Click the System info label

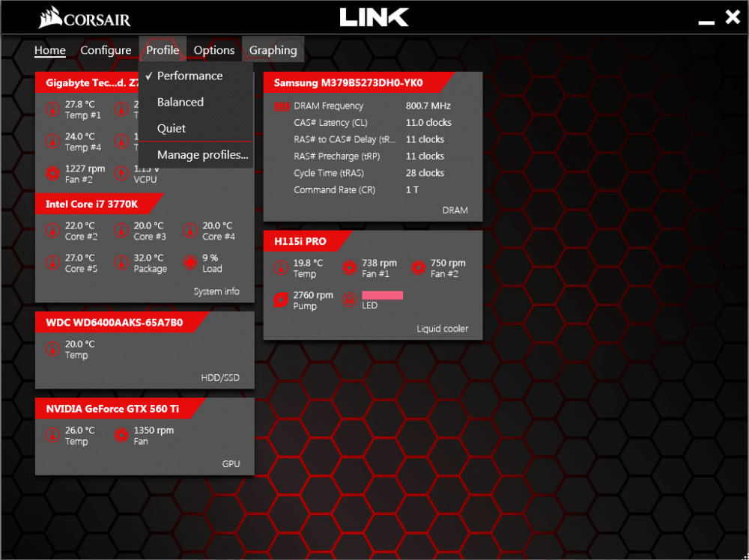[216, 291]
